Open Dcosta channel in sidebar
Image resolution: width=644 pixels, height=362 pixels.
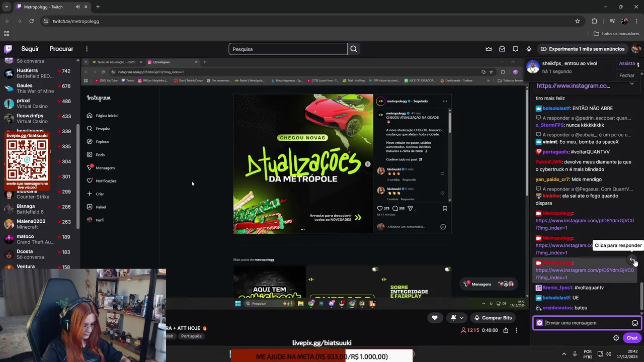(40, 254)
